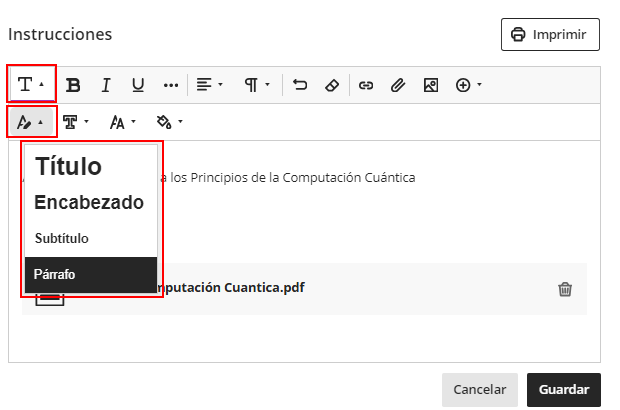The image size is (620, 410).
Task: Click the undo arrow icon
Action: point(300,85)
